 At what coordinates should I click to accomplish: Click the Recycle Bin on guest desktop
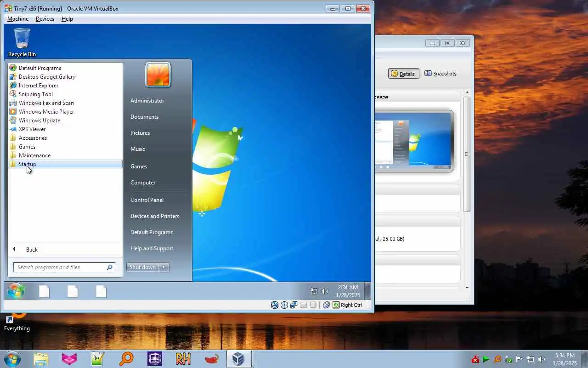(22, 42)
